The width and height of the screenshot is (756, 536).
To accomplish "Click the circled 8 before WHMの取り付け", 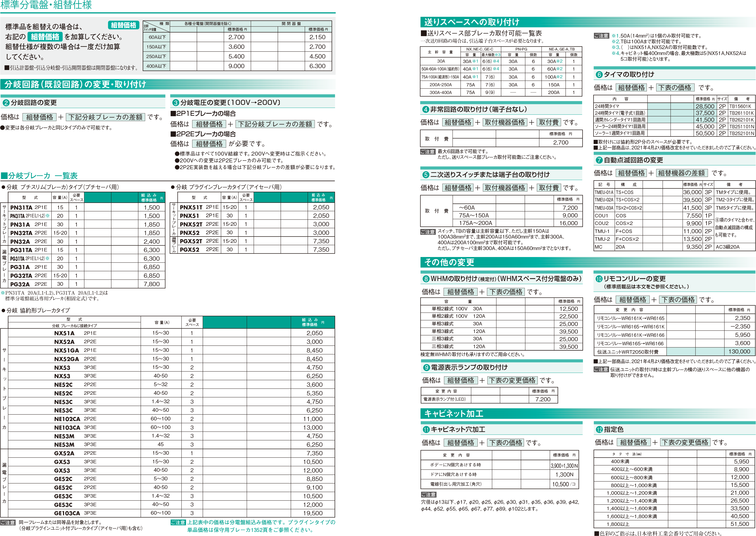I will pos(426,279).
